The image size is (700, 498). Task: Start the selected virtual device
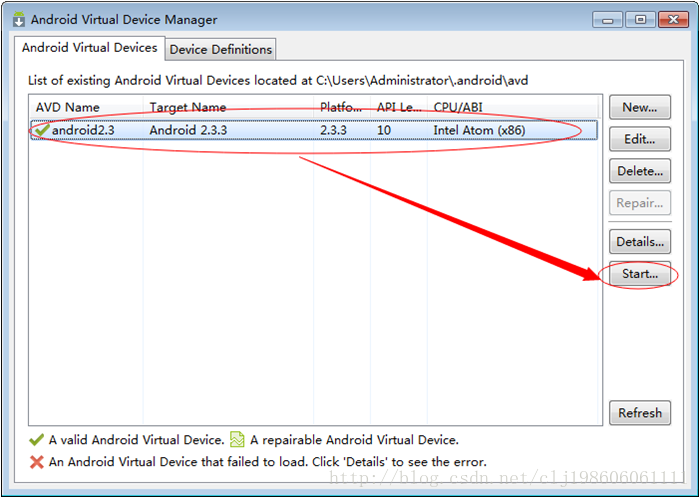click(x=640, y=274)
